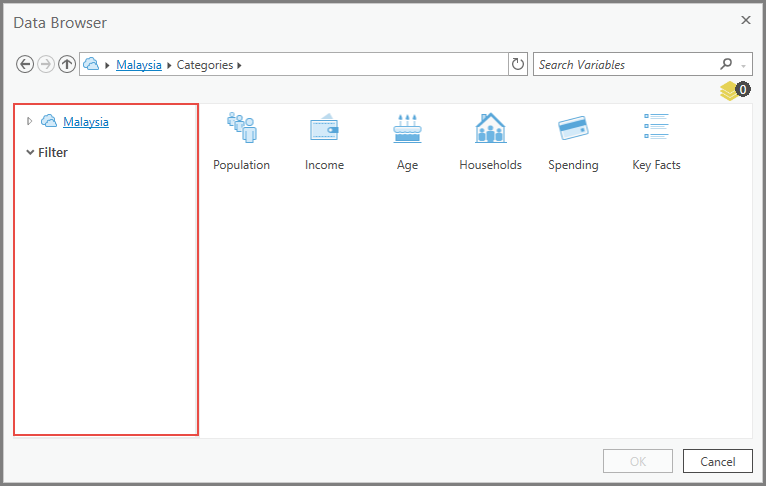Go forward with the right arrow

[46, 64]
